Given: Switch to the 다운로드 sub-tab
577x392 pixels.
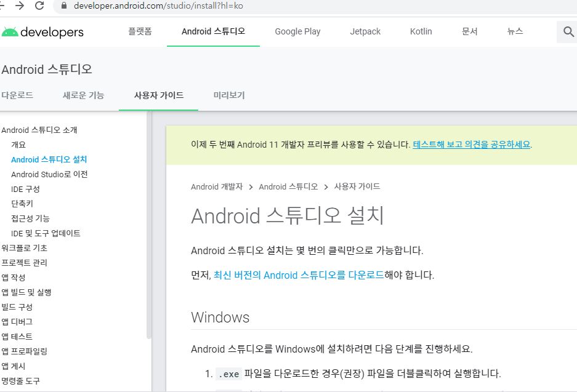Looking at the screenshot, I should tap(17, 95).
